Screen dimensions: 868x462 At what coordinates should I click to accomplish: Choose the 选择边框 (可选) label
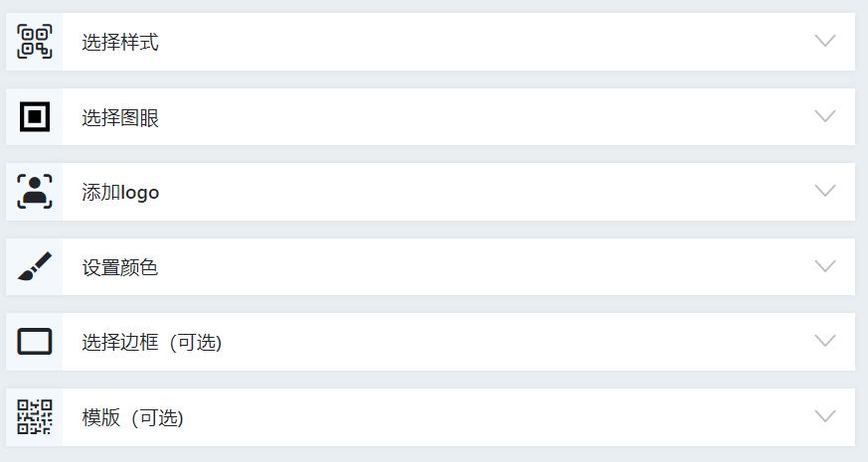[x=151, y=343]
